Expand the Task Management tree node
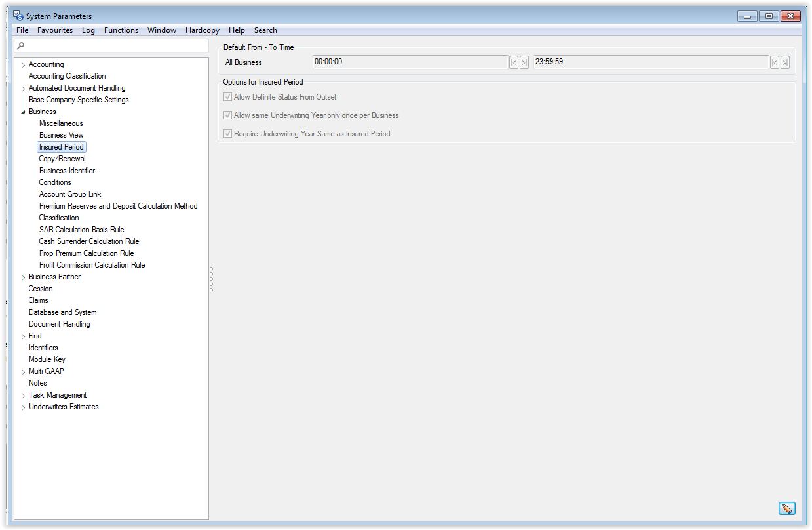 (23, 396)
